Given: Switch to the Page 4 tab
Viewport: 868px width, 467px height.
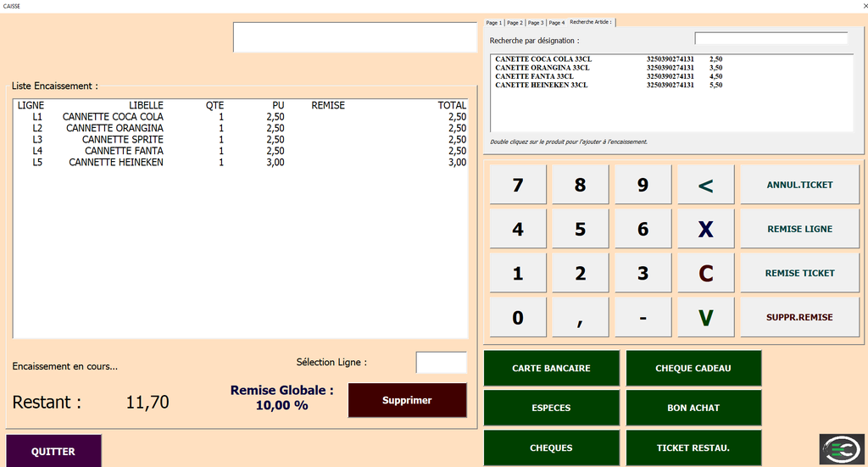Looking at the screenshot, I should click(556, 23).
